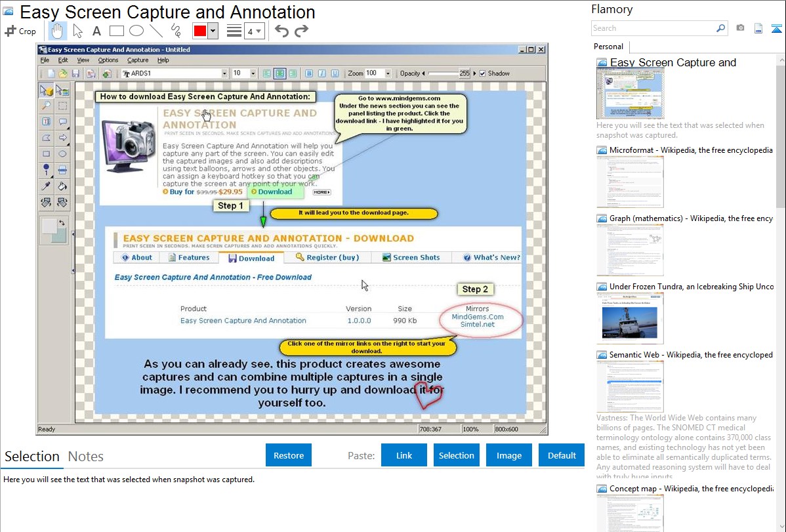This screenshot has height=532, width=786.
Task: Click the Selection paste button
Action: [456, 455]
